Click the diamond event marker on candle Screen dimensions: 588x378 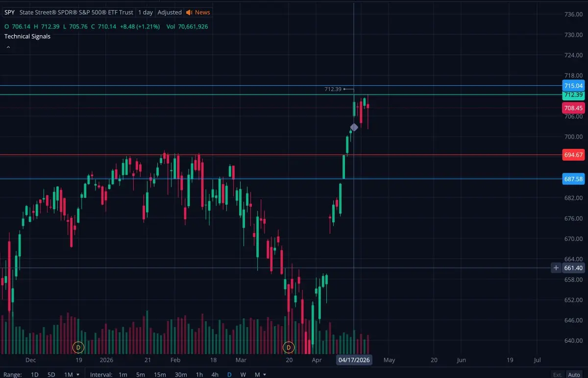coord(354,127)
